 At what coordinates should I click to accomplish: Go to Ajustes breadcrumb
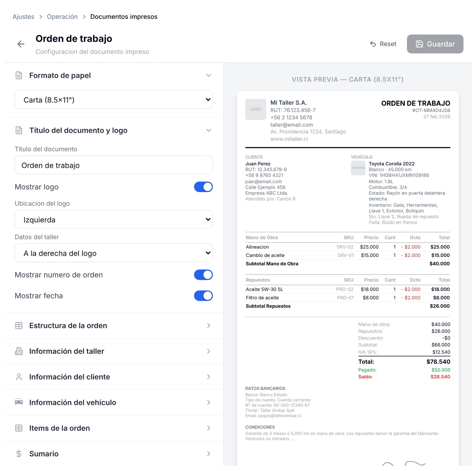point(24,17)
